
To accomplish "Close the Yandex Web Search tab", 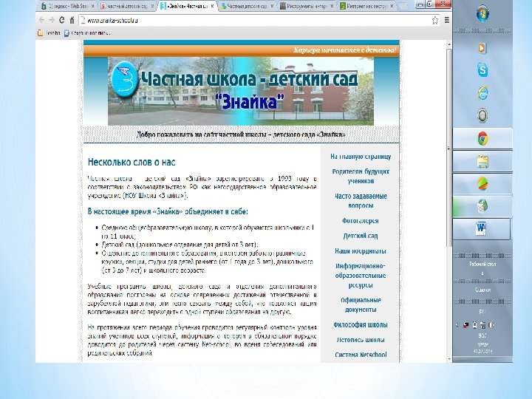I will pyautogui.click(x=92, y=6).
